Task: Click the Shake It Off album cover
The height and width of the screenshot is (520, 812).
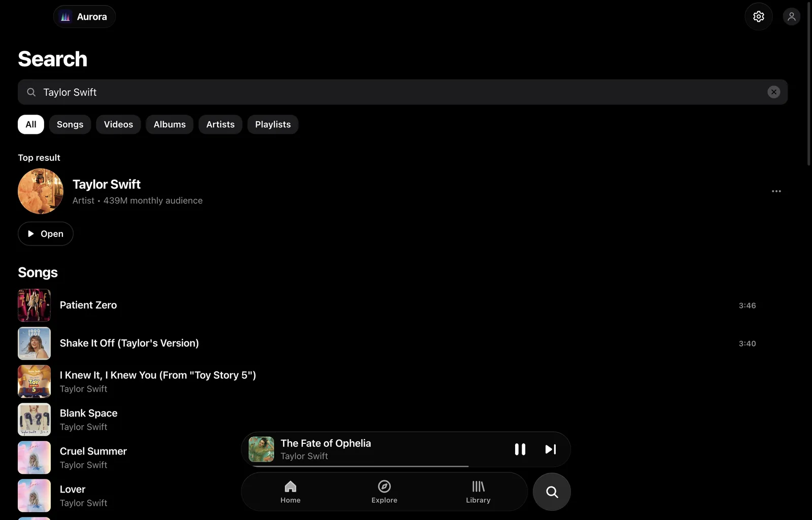Action: click(35, 343)
